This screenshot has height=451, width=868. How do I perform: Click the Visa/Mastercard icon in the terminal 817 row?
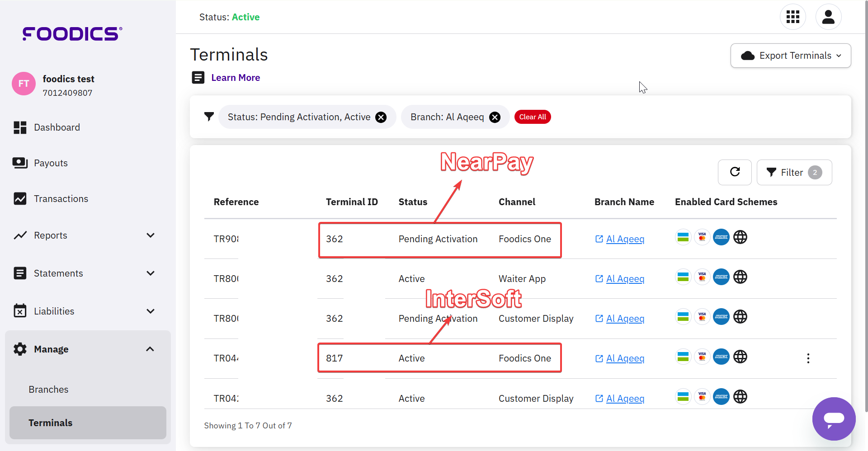(702, 357)
